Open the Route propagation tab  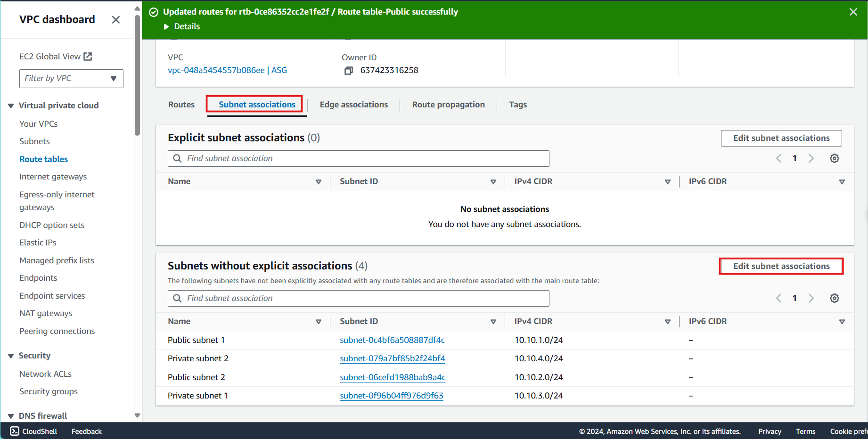pyautogui.click(x=448, y=104)
